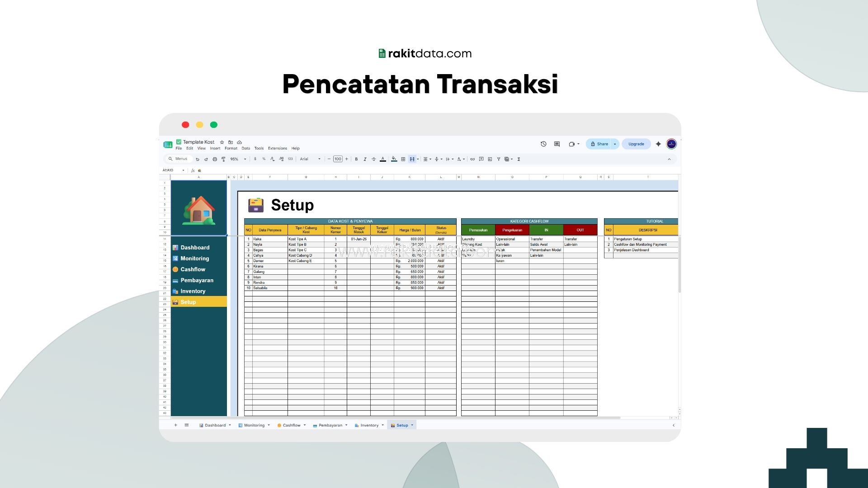Open the fill color picker
Screen dimensions: 868x488
[x=394, y=159]
